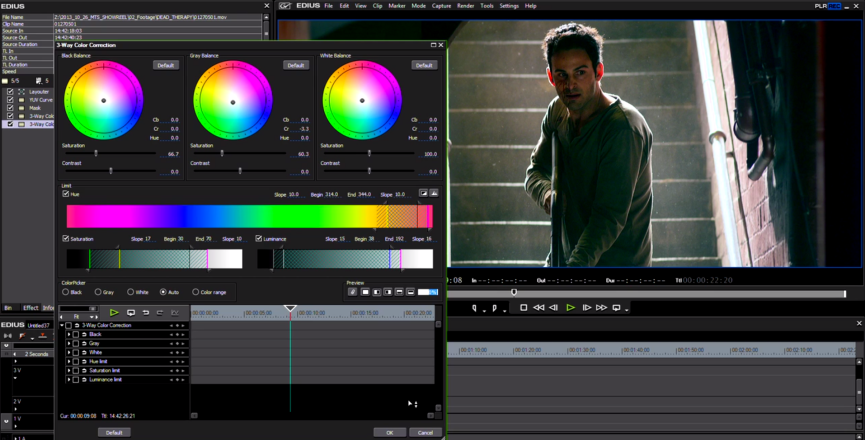
Task: Select the left-half split Preview icon
Action: tap(376, 292)
